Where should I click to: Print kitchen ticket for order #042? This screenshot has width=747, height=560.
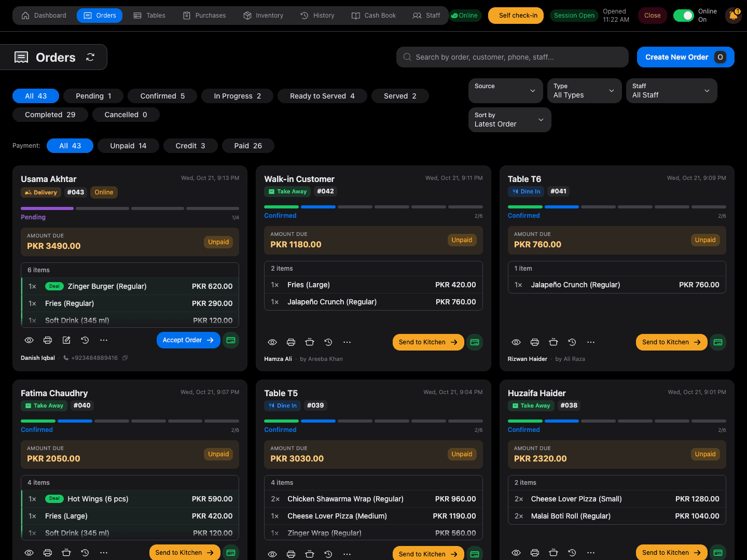pos(310,342)
